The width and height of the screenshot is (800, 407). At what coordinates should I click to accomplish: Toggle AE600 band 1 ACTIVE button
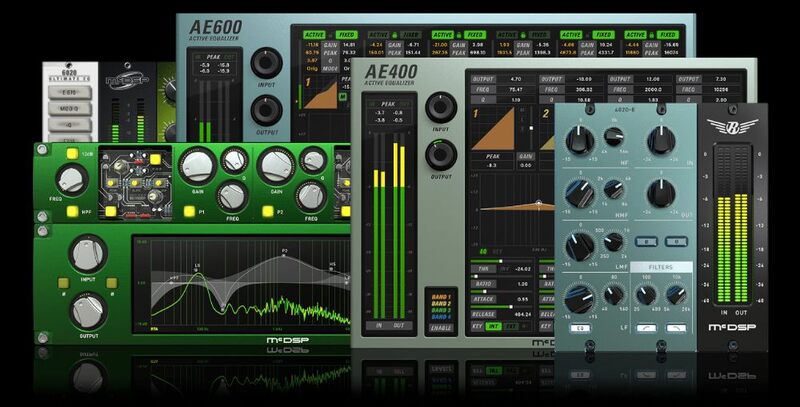(x=314, y=35)
